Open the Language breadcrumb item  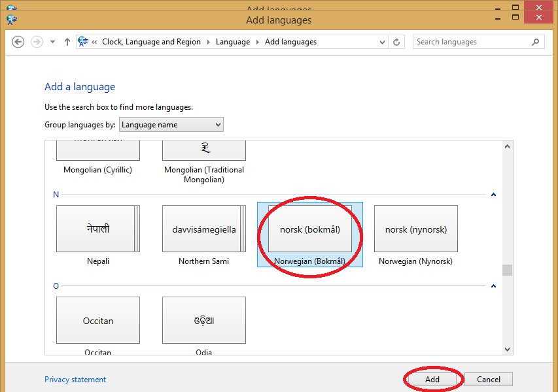pos(232,41)
